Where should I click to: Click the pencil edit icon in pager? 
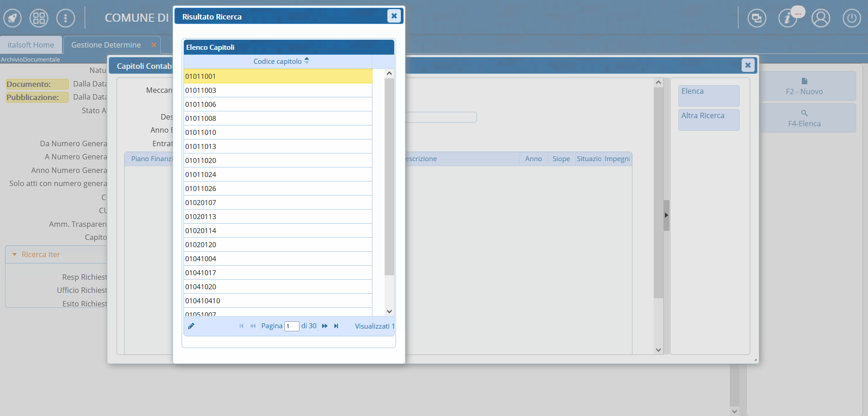click(x=191, y=326)
